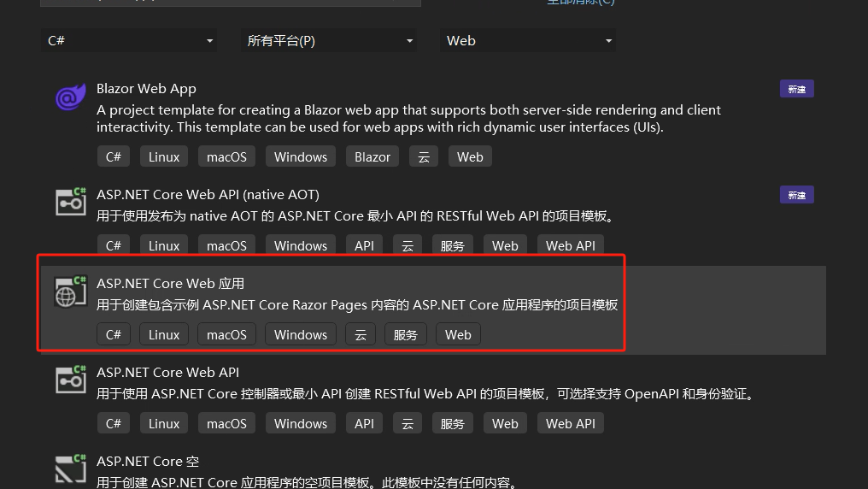Click the 服务 tag in native AOT row
868x489 pixels.
tap(452, 245)
